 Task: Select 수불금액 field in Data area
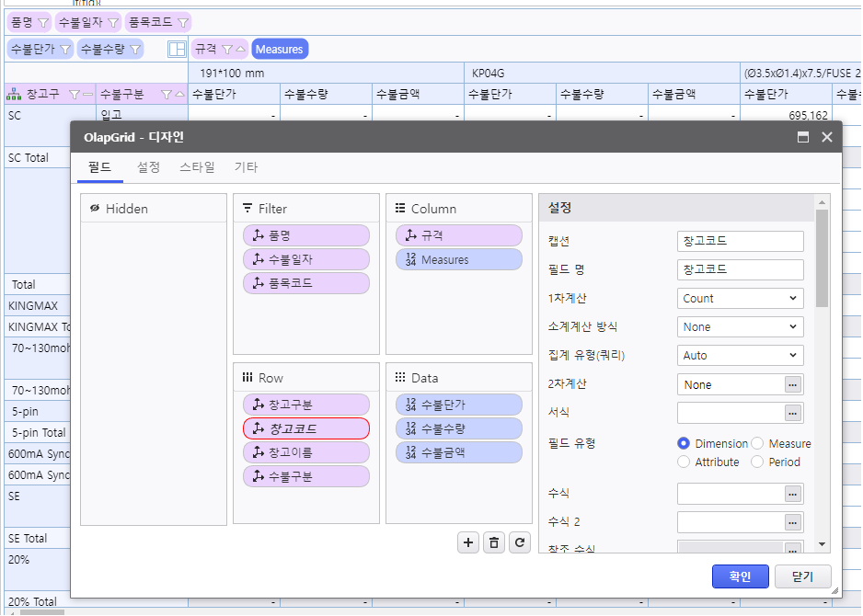tap(458, 452)
